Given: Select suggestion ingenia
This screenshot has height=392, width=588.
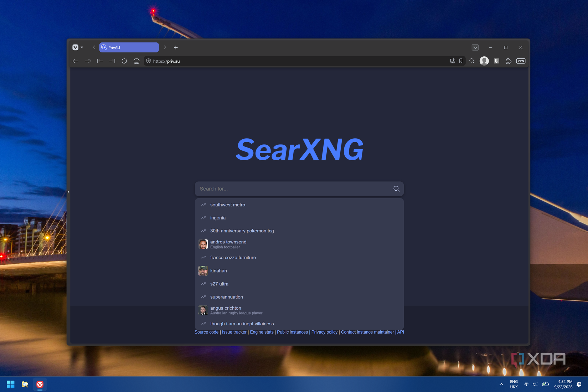Looking at the screenshot, I should [x=299, y=218].
